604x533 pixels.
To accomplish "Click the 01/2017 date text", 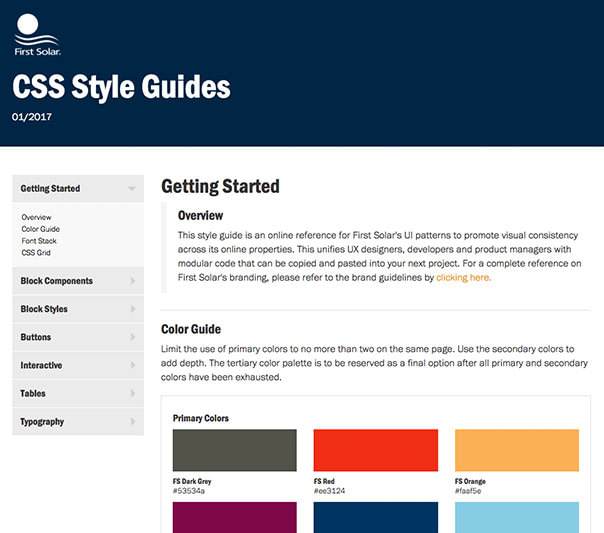I will [x=32, y=117].
